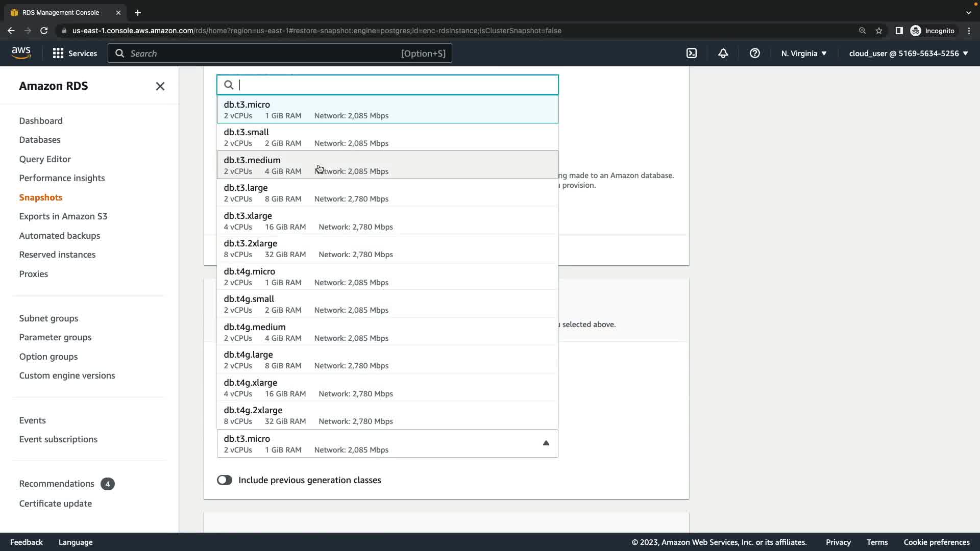The image size is (980, 551).
Task: Collapse the db.t3.micro instance class dropdown
Action: pyautogui.click(x=546, y=443)
